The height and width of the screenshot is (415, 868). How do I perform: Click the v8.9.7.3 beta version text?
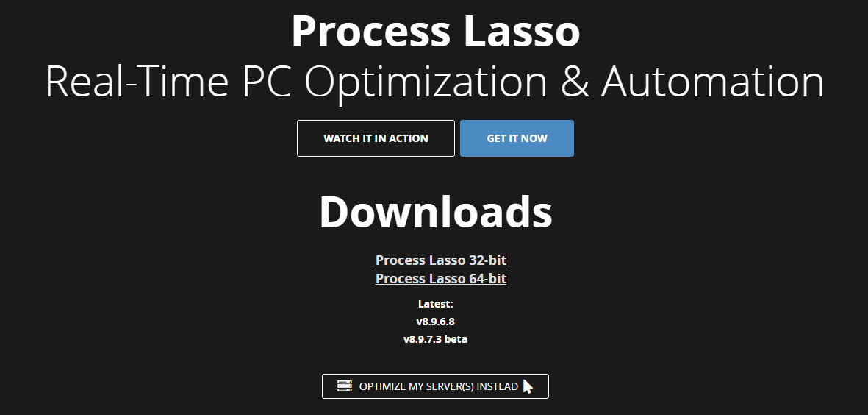coord(436,339)
